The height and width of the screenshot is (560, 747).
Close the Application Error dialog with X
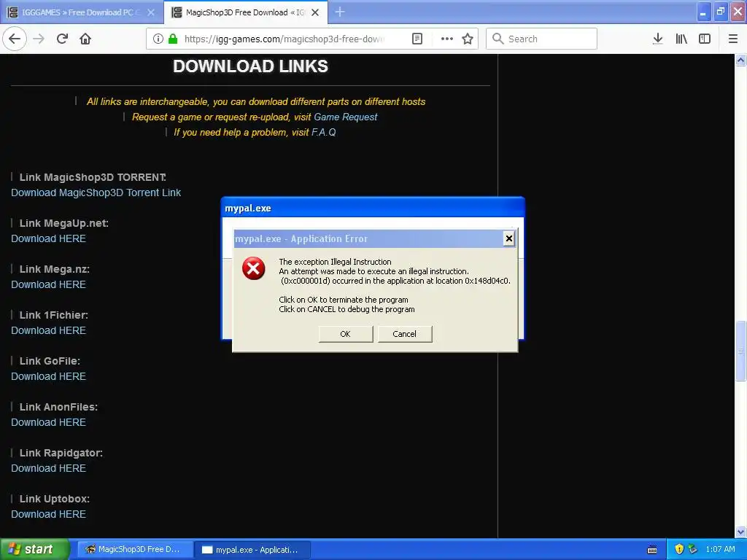click(x=508, y=238)
